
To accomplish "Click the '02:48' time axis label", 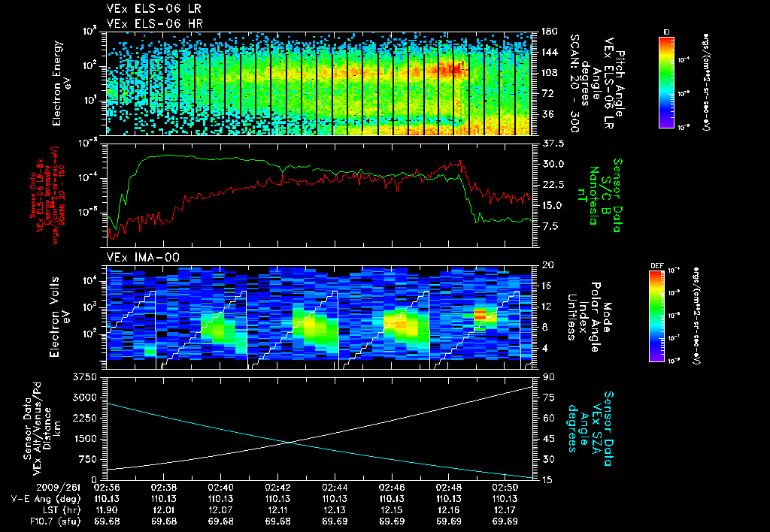I will (x=448, y=488).
